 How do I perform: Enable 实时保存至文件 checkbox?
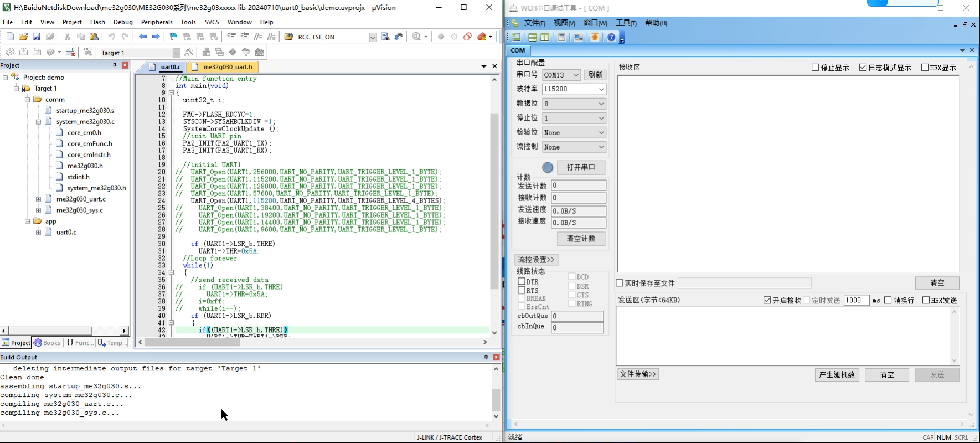click(x=620, y=283)
